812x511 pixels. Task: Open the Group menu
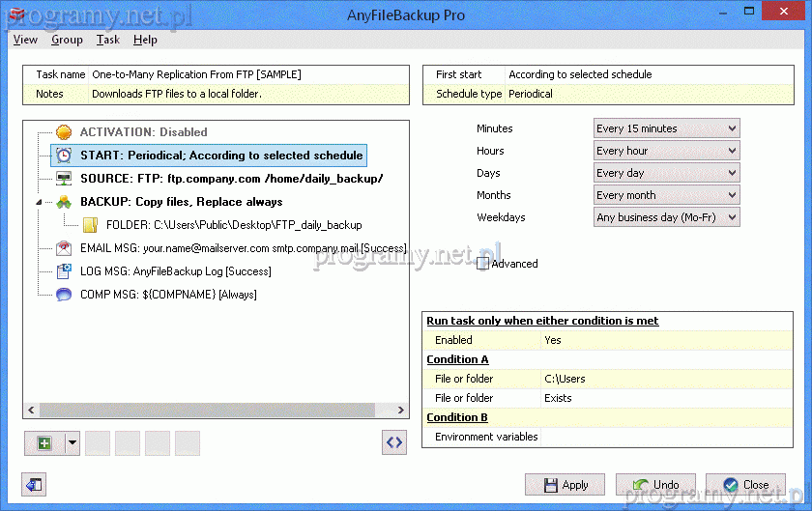(67, 40)
